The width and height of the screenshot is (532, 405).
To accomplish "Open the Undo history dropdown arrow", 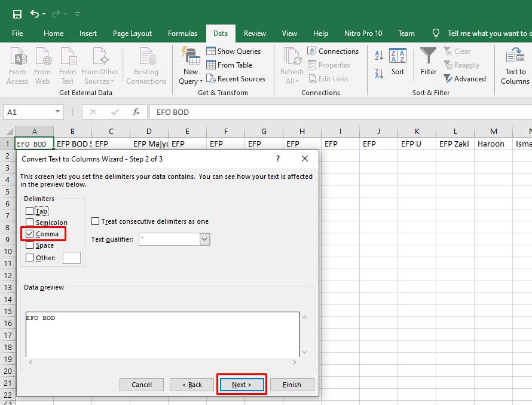I will pos(44,14).
